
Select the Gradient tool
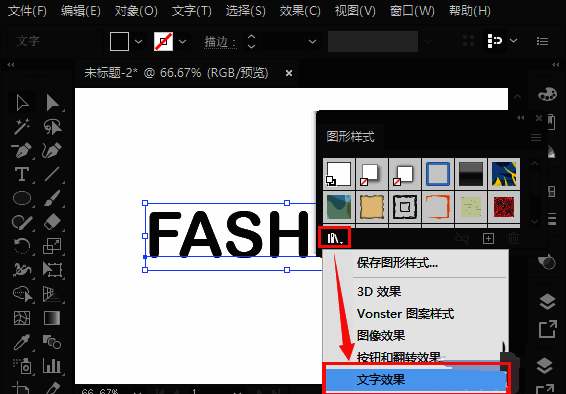[52, 318]
